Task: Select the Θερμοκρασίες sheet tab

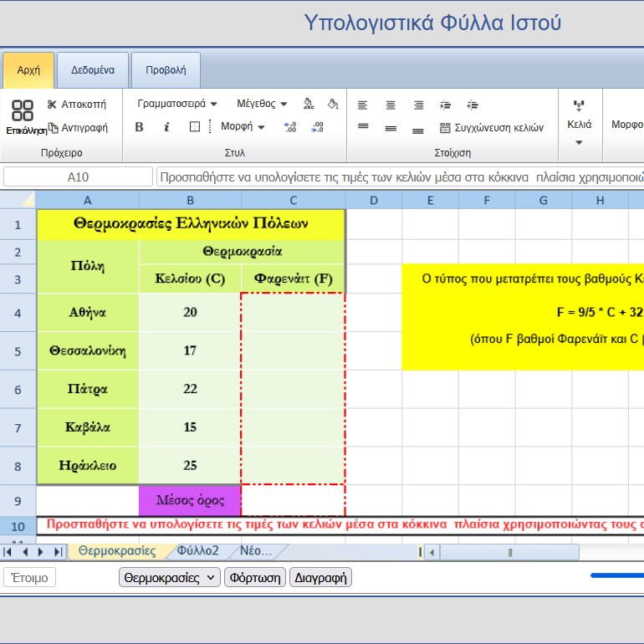Action: (117, 551)
